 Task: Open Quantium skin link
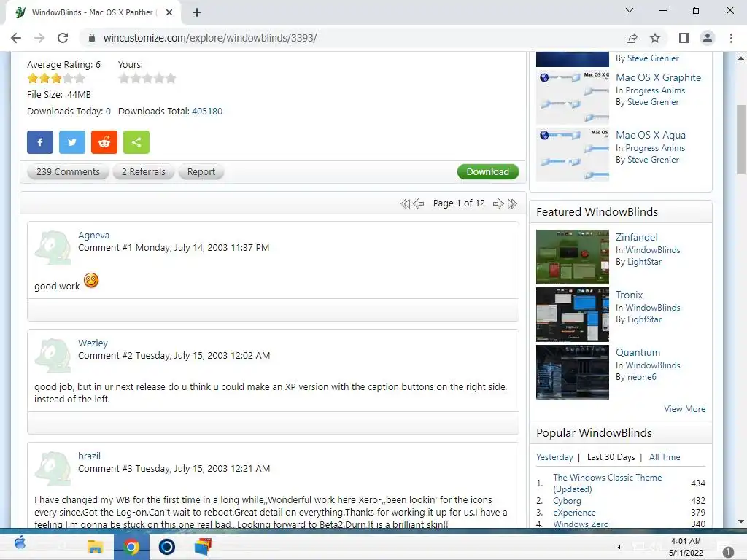(638, 352)
